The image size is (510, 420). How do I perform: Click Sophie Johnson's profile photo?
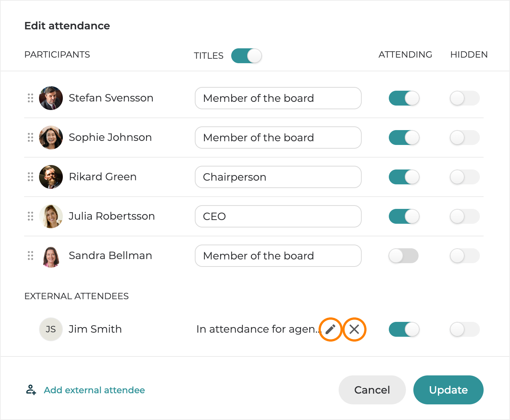click(x=51, y=138)
